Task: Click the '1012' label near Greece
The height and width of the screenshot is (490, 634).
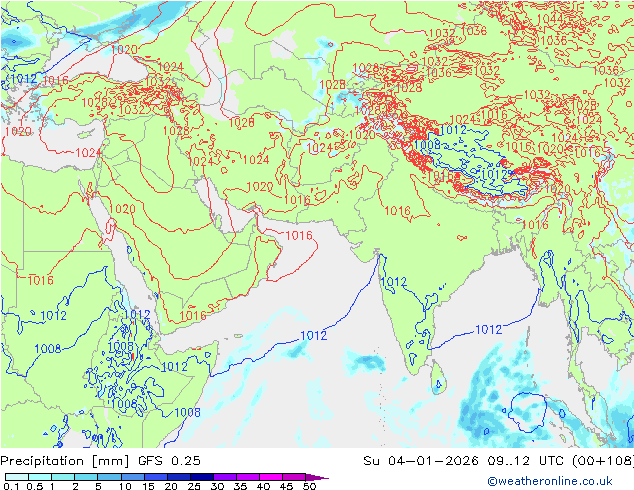Action: [24, 79]
